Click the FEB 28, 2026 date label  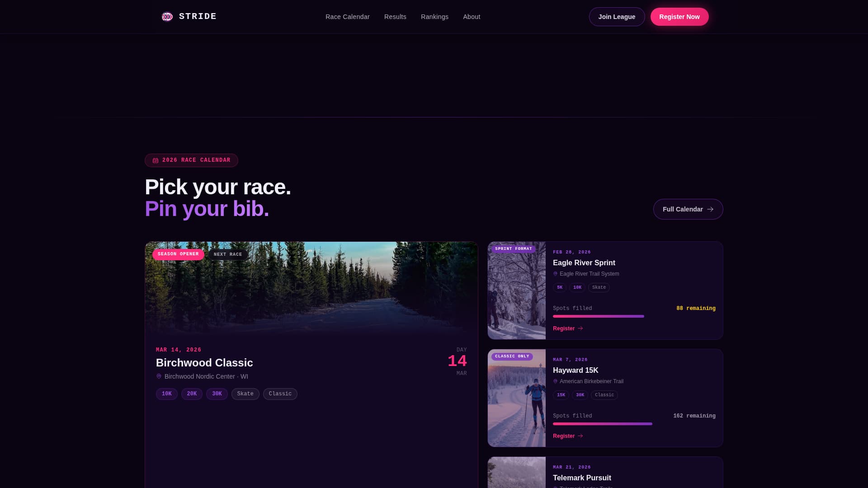(x=572, y=252)
